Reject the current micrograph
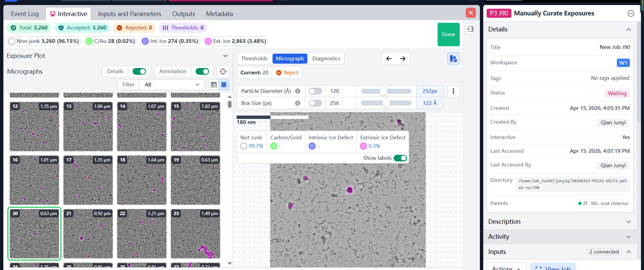The height and width of the screenshot is (270, 644). tap(287, 73)
